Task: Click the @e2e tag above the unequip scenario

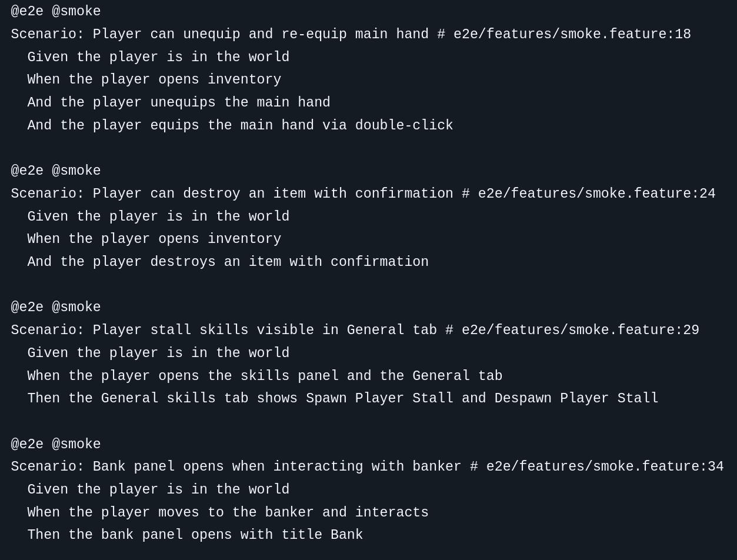Action: 27,11
